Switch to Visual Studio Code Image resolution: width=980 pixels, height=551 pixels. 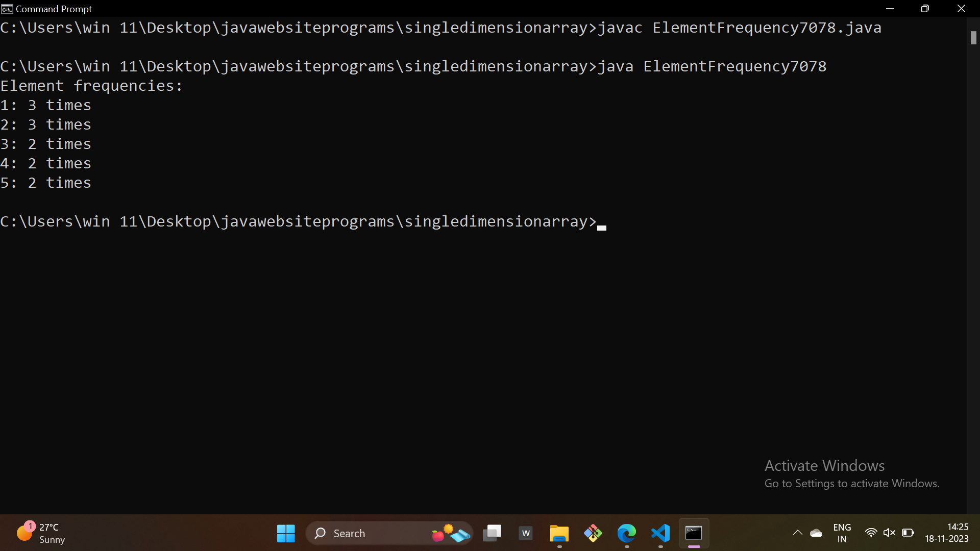point(660,533)
